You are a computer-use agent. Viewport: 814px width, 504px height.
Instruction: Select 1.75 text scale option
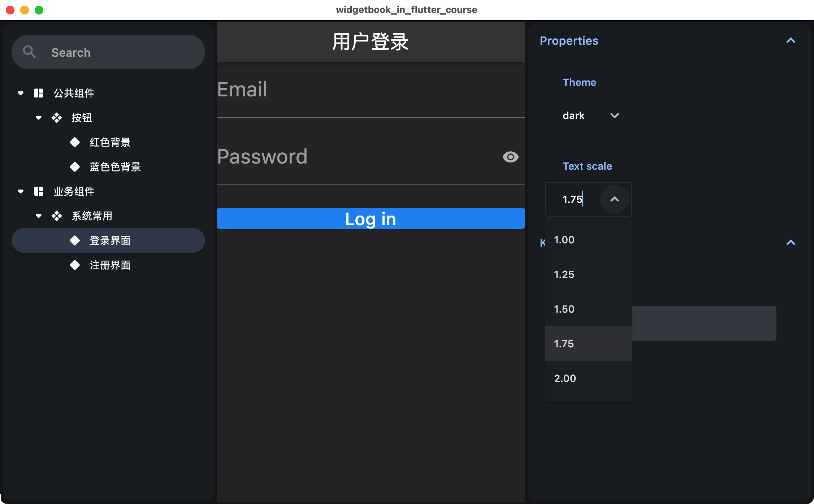589,344
